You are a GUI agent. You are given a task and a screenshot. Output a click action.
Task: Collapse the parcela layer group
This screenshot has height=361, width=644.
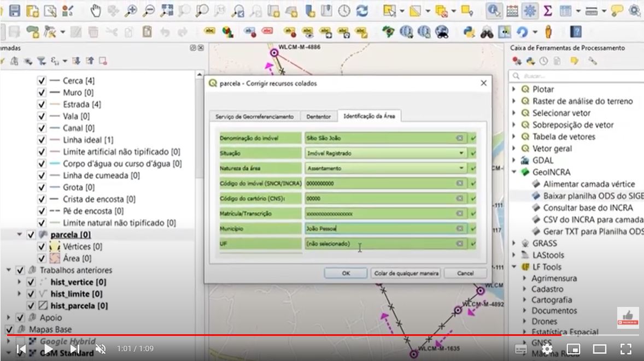pyautogui.click(x=19, y=234)
